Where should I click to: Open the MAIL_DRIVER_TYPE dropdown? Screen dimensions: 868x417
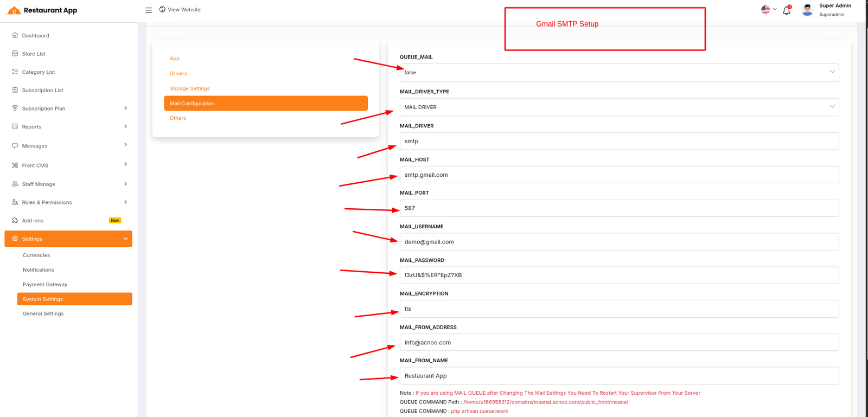619,107
